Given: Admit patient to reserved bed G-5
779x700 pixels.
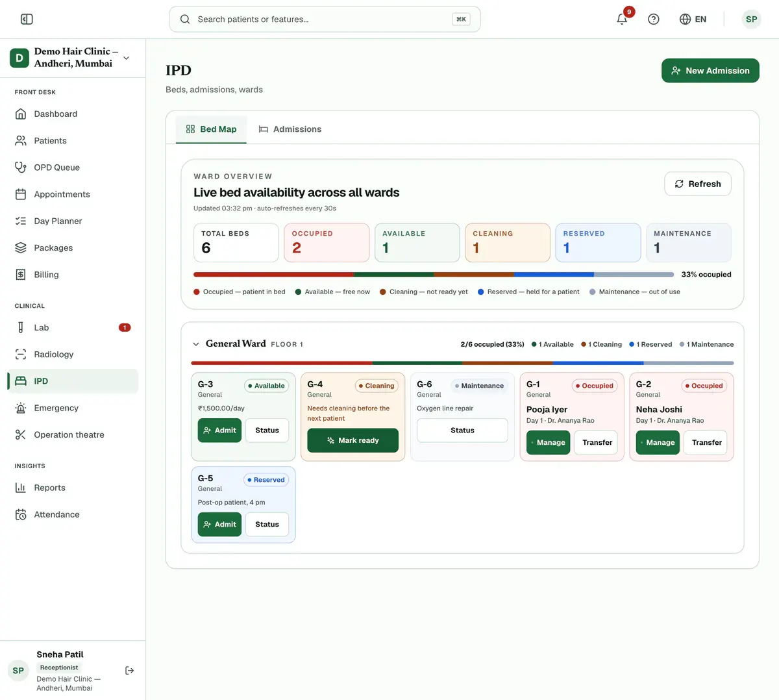Looking at the screenshot, I should [x=219, y=525].
